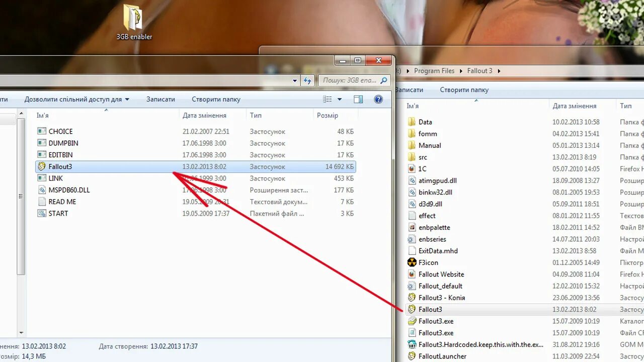Viewport: 644px width, 362px height.
Task: Select the Fallout3 - Копія Vault Boy icon
Action: coord(412,298)
